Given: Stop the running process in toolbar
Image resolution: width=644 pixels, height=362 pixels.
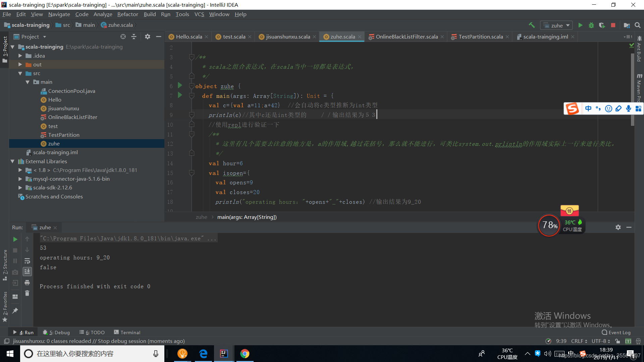Looking at the screenshot, I should tap(613, 25).
